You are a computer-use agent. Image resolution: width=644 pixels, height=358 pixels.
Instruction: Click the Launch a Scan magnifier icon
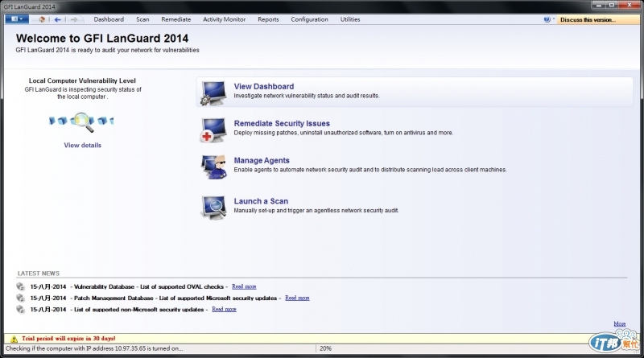(213, 208)
